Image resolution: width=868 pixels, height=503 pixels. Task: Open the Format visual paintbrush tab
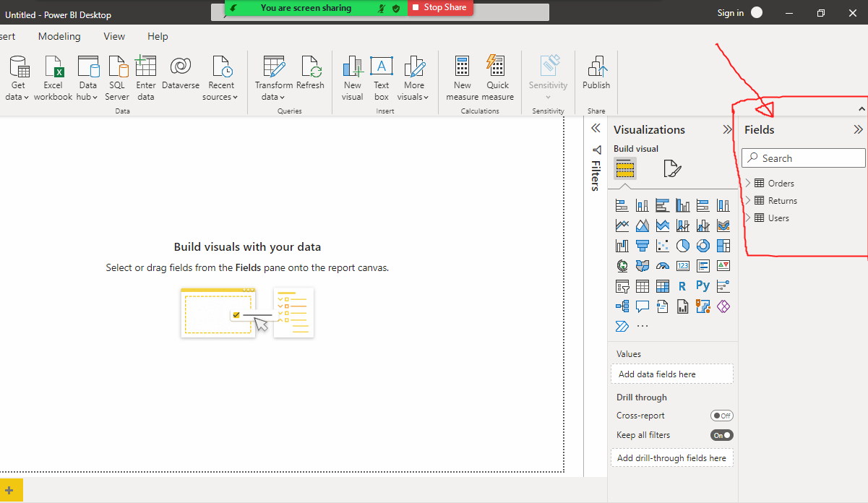click(671, 169)
